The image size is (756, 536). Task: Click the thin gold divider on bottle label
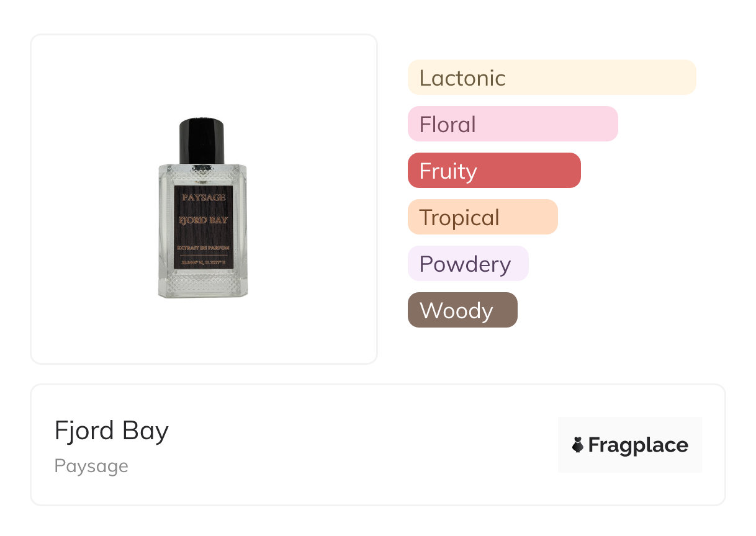coord(203,255)
